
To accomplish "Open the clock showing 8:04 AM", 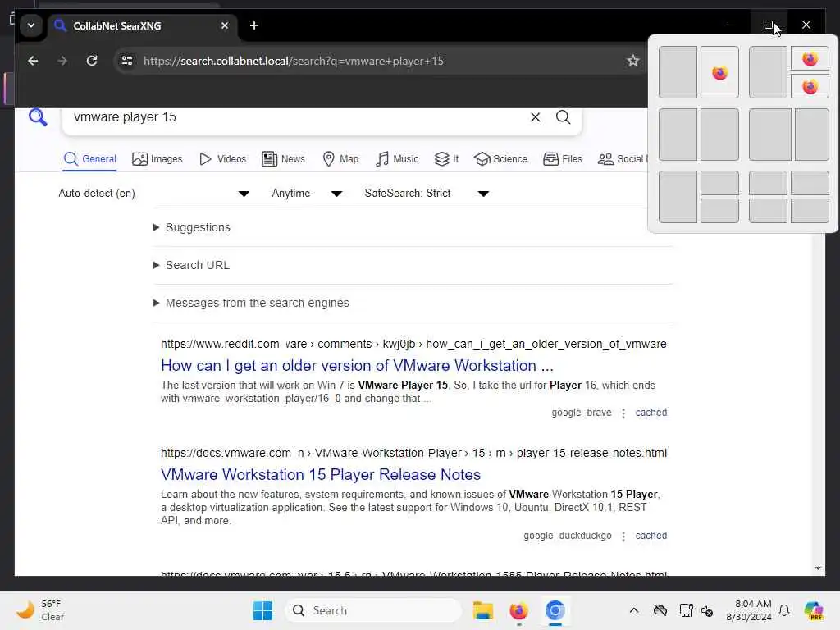I will click(748, 610).
